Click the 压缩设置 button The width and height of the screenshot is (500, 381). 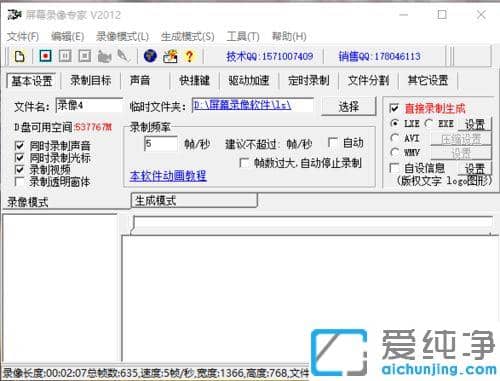coord(461,138)
